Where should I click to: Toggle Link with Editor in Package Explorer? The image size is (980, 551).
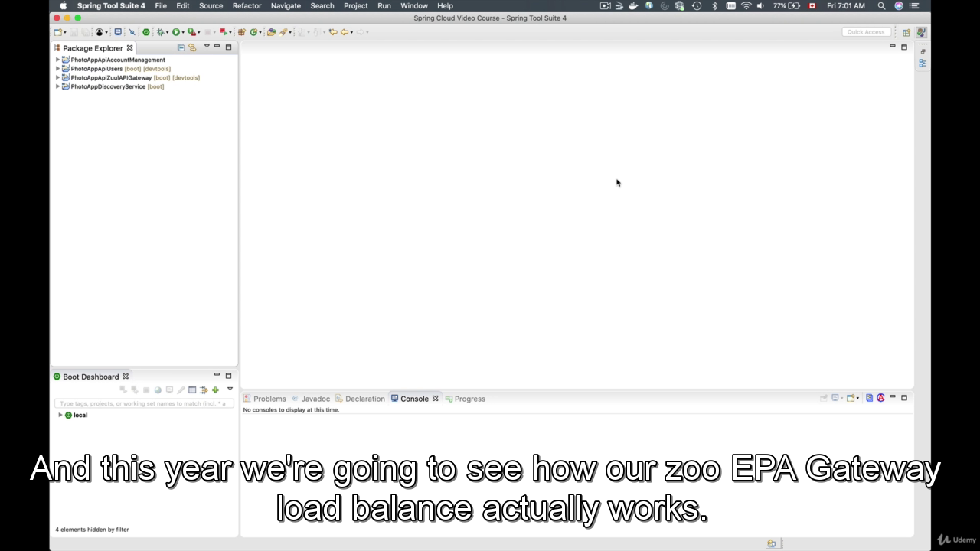coord(192,47)
